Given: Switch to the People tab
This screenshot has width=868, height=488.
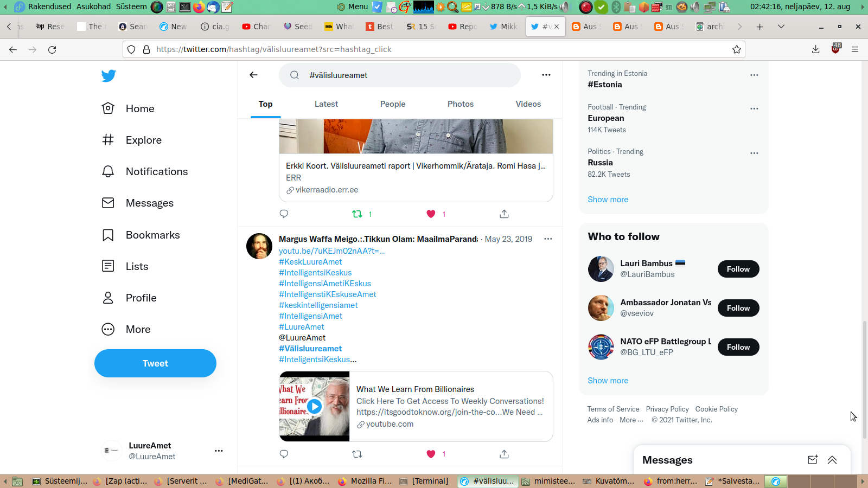Looking at the screenshot, I should pyautogui.click(x=393, y=104).
